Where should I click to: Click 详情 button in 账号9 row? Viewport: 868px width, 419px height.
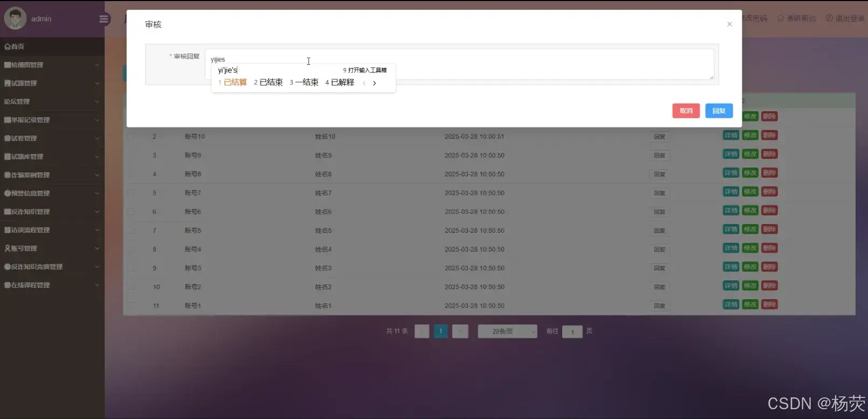click(731, 154)
